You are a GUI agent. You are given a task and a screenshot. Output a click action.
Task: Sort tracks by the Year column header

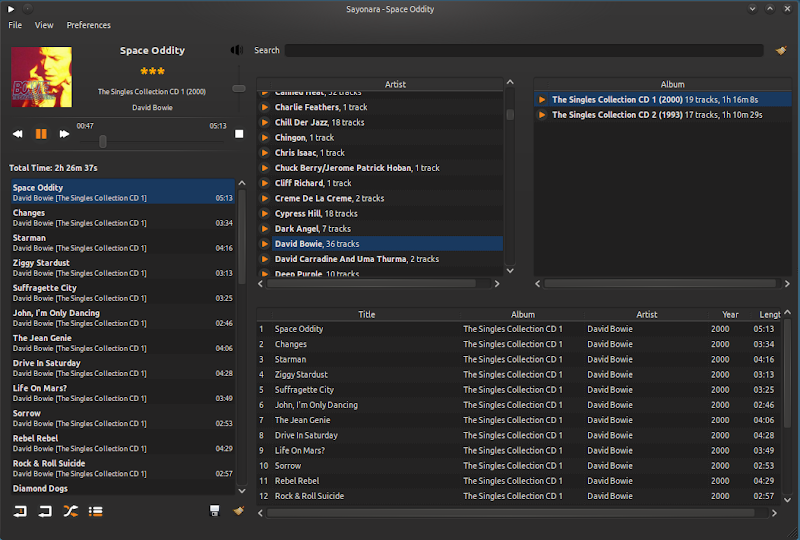pos(730,314)
